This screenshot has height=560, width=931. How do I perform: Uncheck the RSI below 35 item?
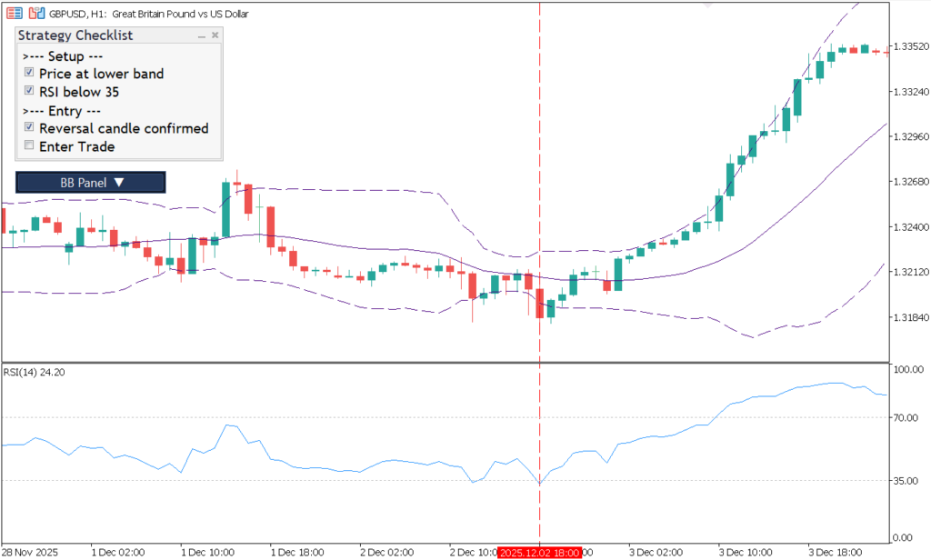coord(29,92)
